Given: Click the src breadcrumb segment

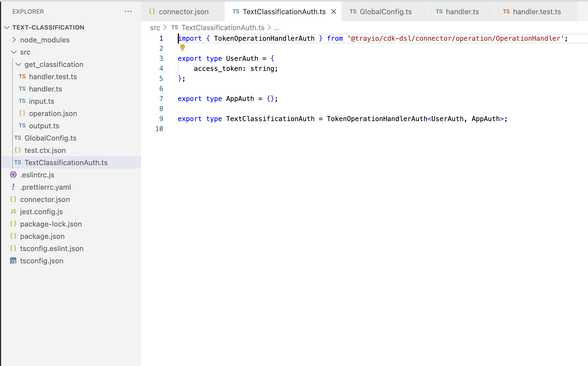Looking at the screenshot, I should coord(155,28).
